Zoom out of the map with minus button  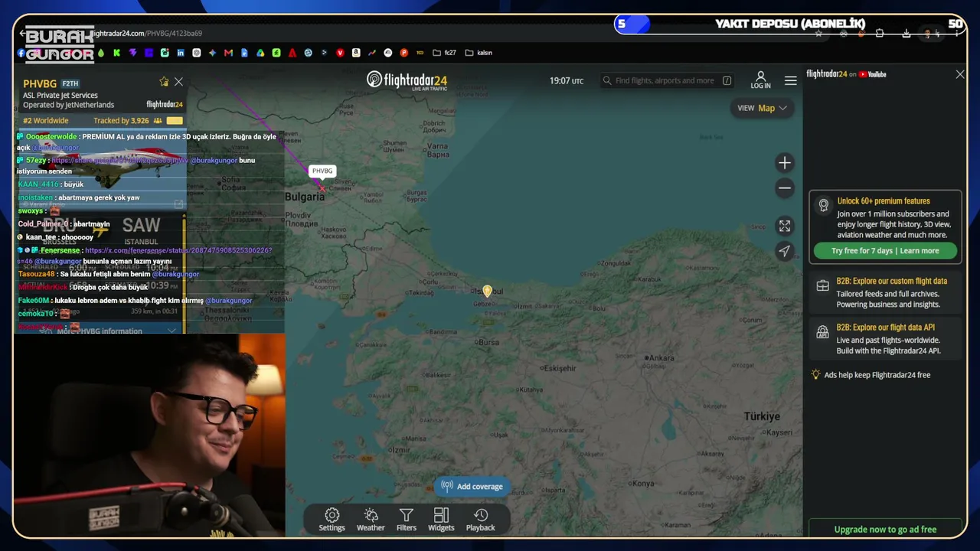[x=785, y=188]
